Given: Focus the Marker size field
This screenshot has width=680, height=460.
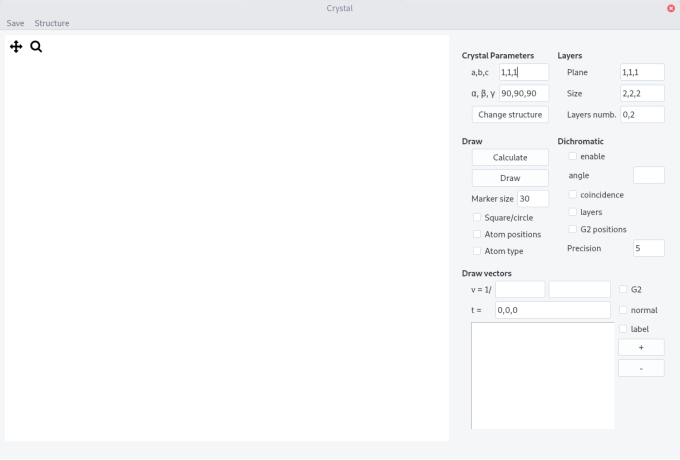Looking at the screenshot, I should click(x=533, y=199).
